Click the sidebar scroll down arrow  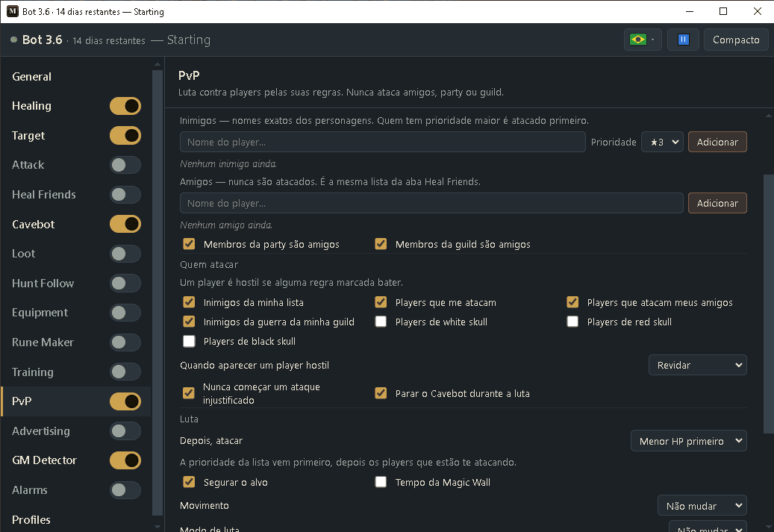click(157, 527)
